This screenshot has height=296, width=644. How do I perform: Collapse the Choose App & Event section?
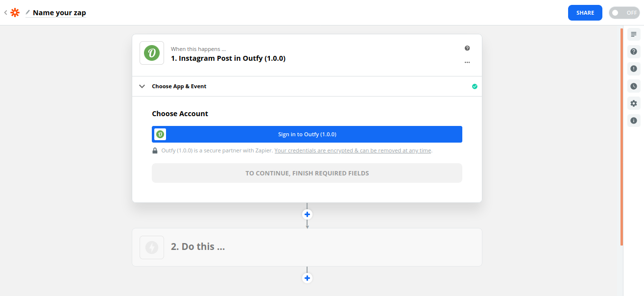[x=307, y=86]
